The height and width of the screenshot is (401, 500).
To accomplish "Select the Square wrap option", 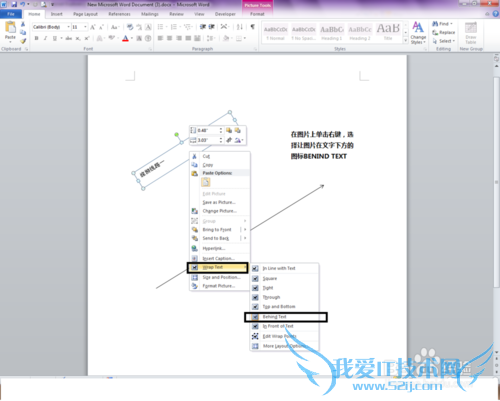I will pos(284,278).
